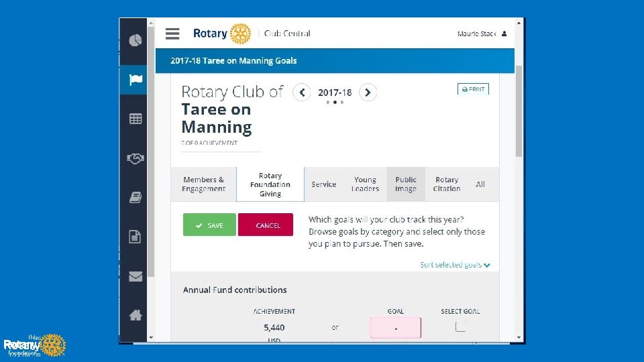Click the envelope mail icon in sidebar
This screenshot has width=644, height=362.
(136, 276)
